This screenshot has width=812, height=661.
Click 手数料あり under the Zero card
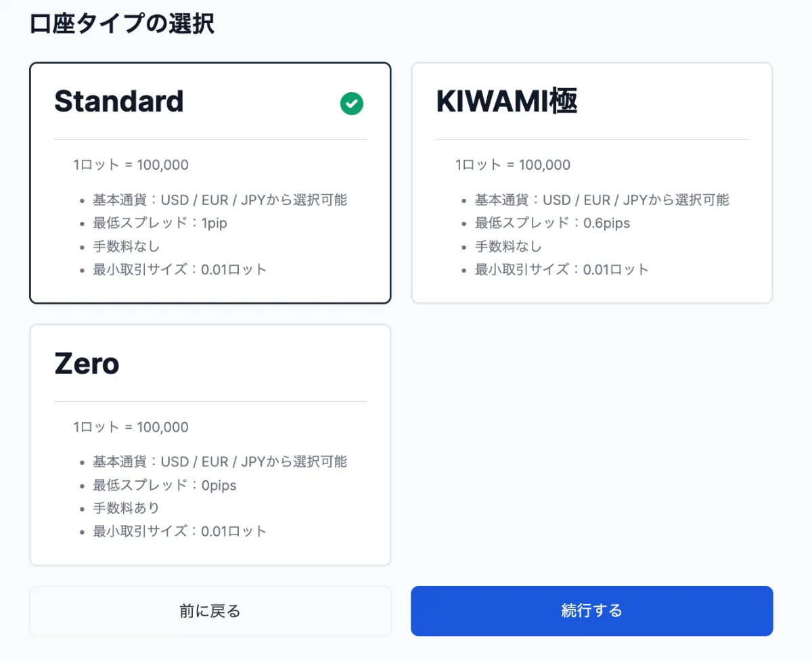tap(125, 508)
